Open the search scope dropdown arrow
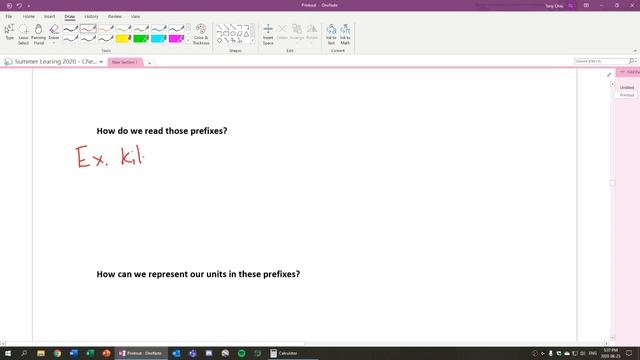Screen dimensions: 640x360 [x=636, y=61]
